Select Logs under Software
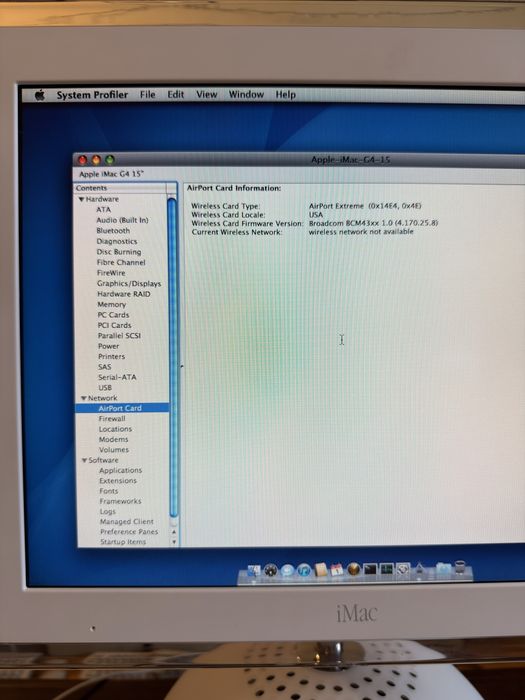The width and height of the screenshot is (525, 700). 108,512
